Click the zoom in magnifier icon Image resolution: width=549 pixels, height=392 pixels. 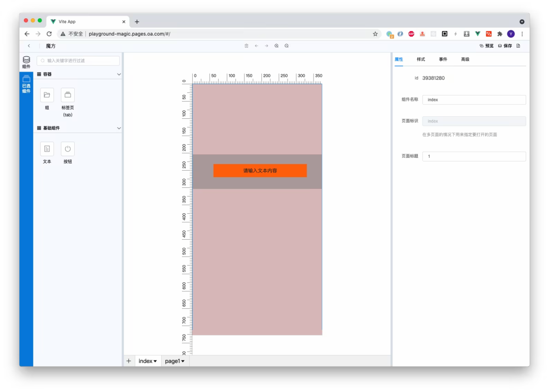coord(277,46)
